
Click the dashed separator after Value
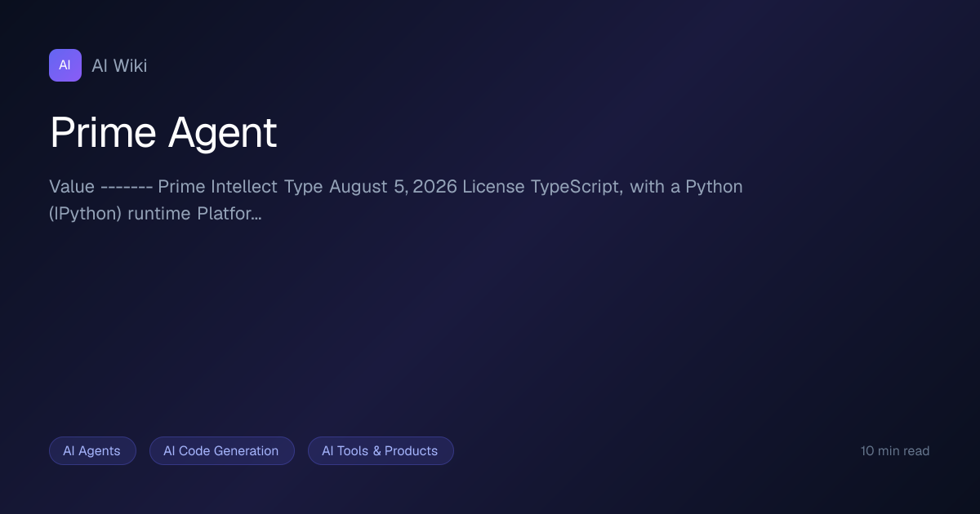click(x=127, y=187)
